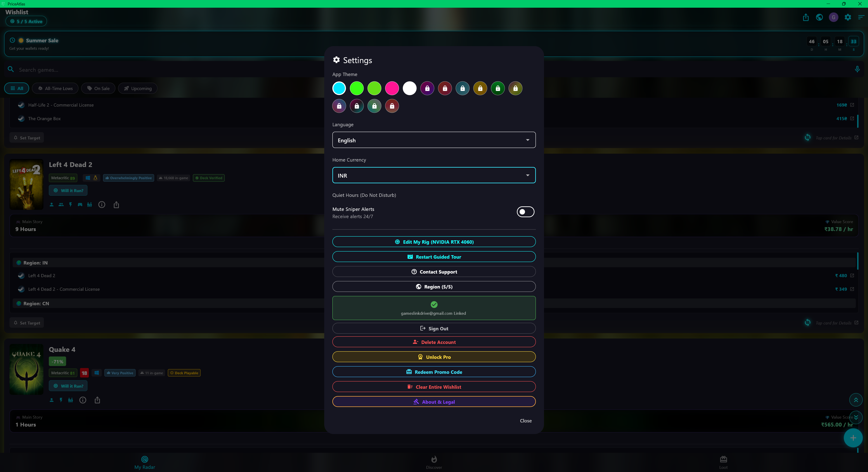868x472 pixels.
Task: Open external link for ₹ 480 price
Action: click(x=852, y=275)
